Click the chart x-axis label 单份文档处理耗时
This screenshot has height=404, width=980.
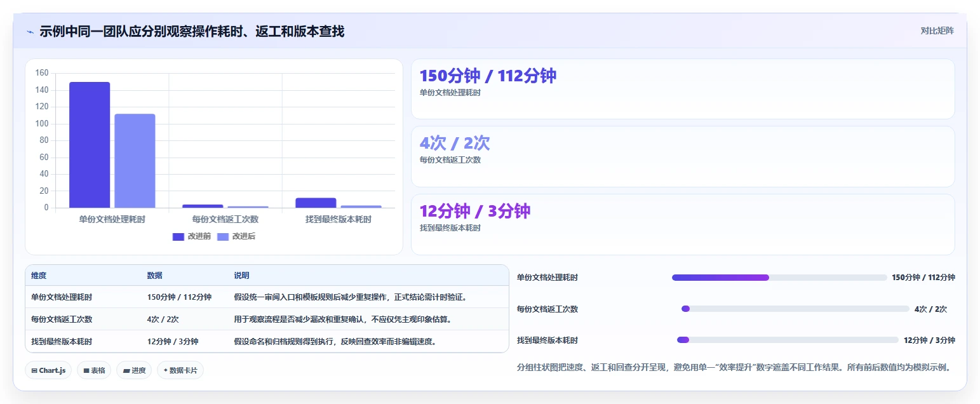(x=112, y=219)
